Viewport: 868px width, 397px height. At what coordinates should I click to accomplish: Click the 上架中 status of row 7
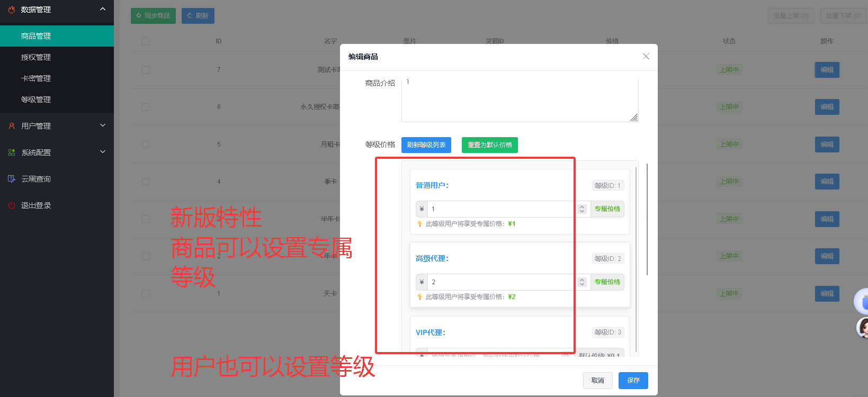(x=729, y=70)
